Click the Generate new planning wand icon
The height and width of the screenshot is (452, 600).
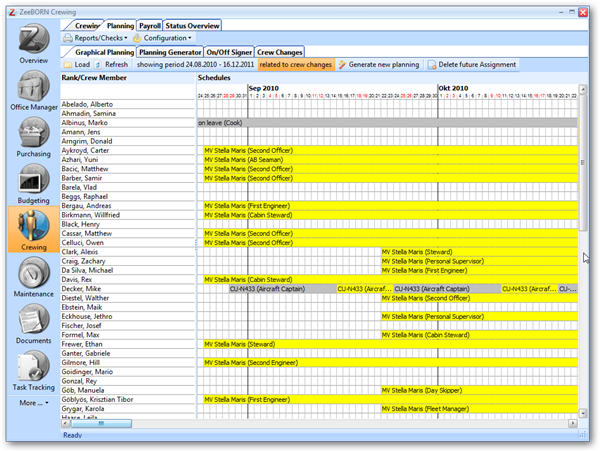click(342, 65)
